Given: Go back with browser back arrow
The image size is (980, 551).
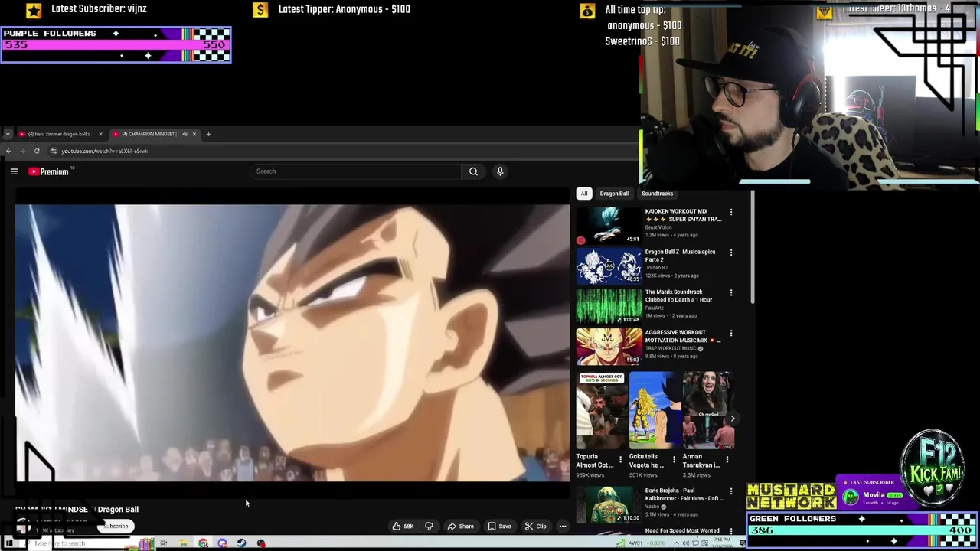Looking at the screenshot, I should [x=8, y=151].
